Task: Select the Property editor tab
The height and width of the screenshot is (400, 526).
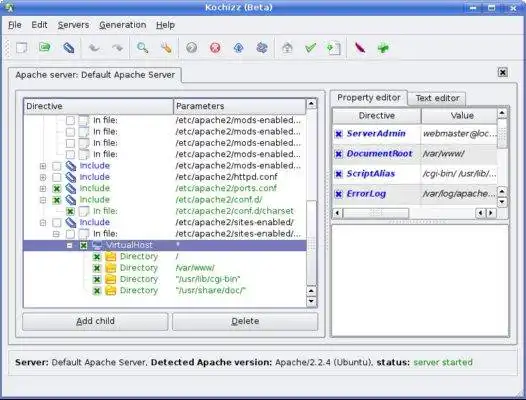Action: (369, 98)
